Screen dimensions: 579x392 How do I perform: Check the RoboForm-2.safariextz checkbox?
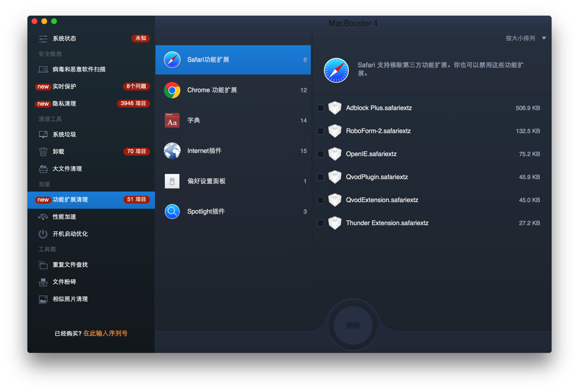[x=321, y=131]
